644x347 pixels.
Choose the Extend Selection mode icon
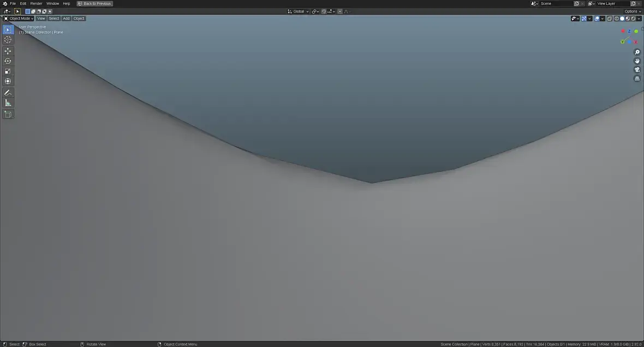[x=33, y=11]
